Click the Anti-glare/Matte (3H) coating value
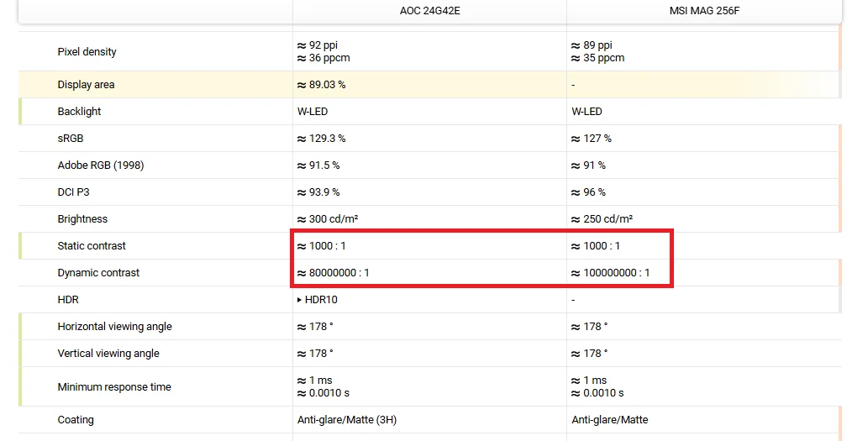The width and height of the screenshot is (868, 441). click(347, 420)
